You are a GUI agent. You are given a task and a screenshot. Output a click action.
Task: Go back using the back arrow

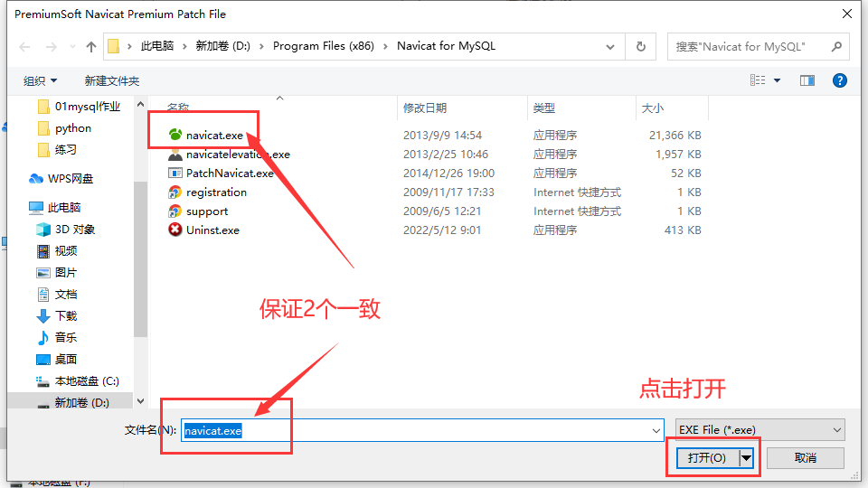click(24, 47)
